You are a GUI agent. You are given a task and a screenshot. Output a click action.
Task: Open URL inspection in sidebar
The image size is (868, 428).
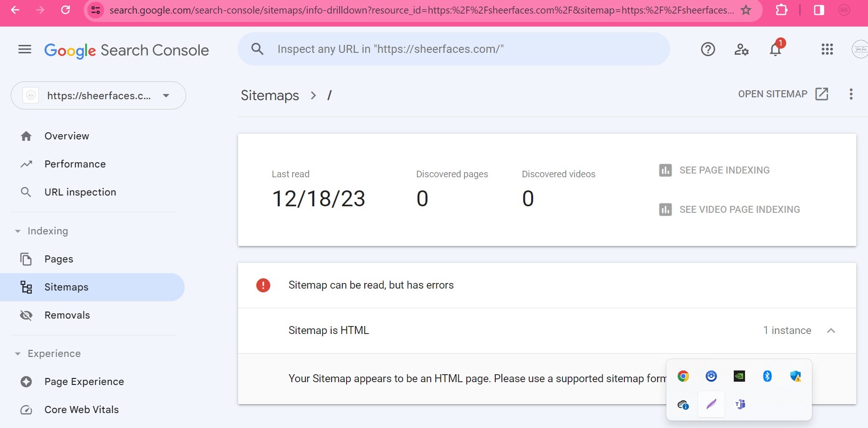80,192
